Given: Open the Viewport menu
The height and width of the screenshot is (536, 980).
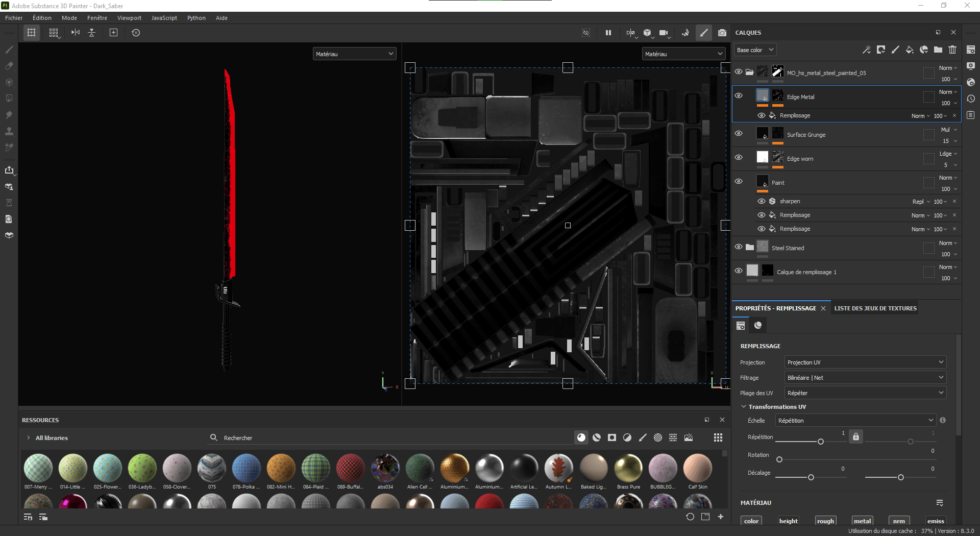Looking at the screenshot, I should [x=129, y=18].
